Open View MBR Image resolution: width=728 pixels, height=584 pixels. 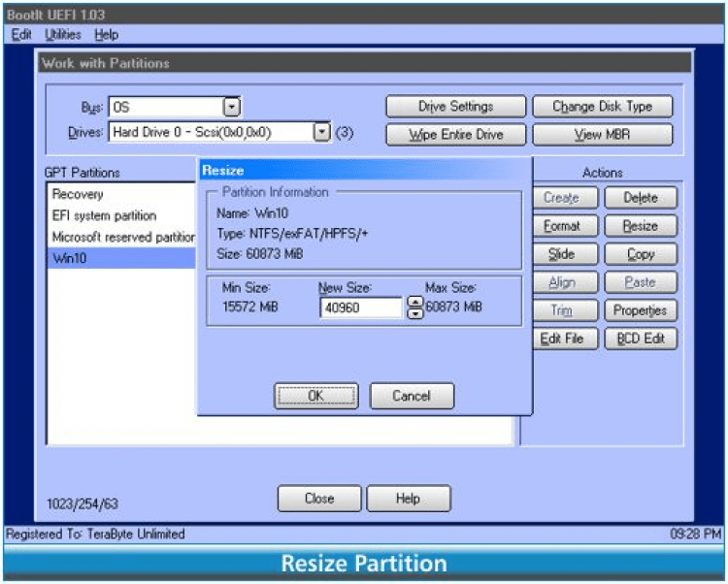602,135
